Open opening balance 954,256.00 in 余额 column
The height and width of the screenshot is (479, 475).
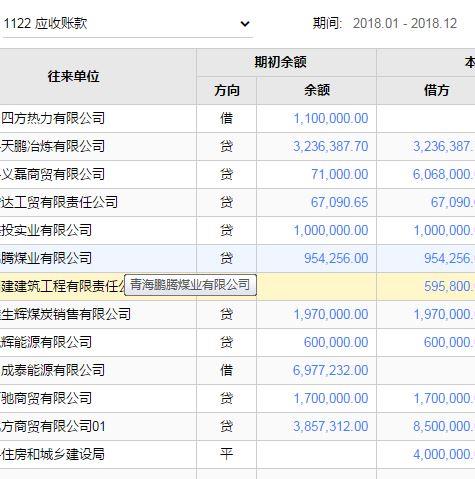336,258
